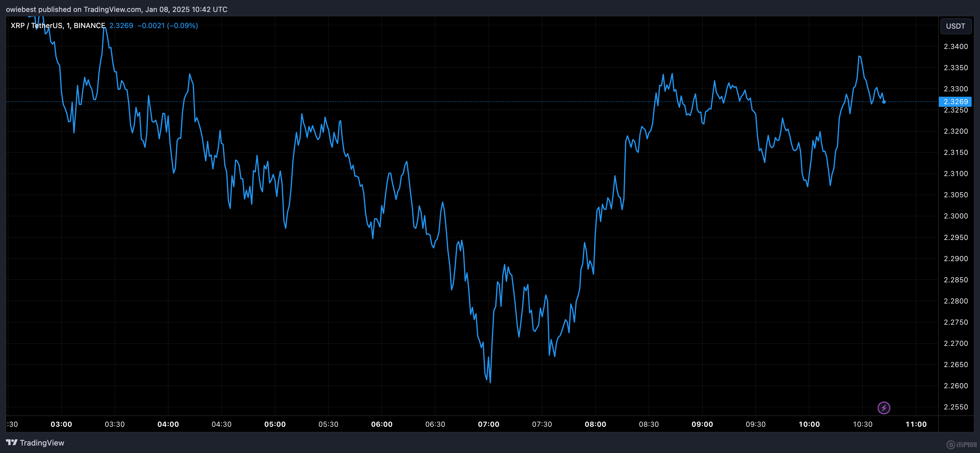Click the 08:30 time axis label
Image resolution: width=980 pixels, height=453 pixels.
click(649, 424)
